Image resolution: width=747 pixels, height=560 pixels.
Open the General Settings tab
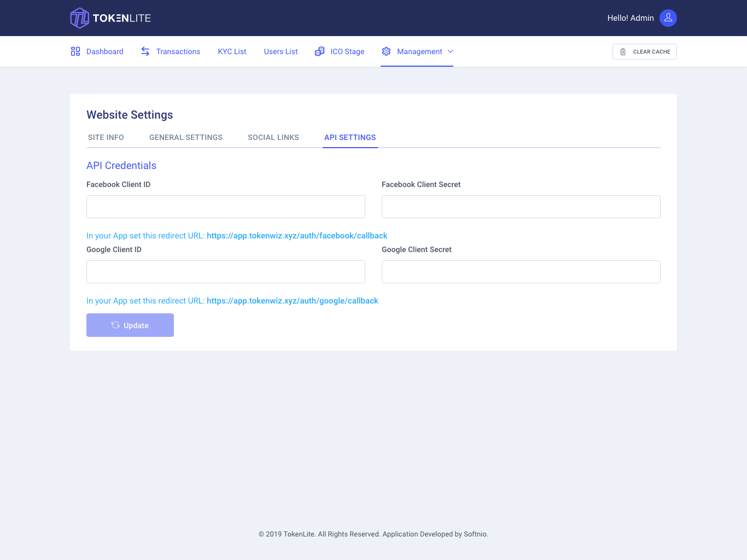click(185, 137)
